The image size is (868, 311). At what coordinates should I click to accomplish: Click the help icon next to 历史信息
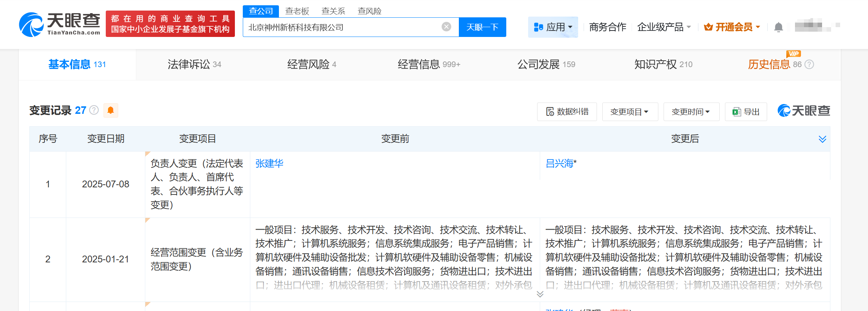tap(809, 64)
